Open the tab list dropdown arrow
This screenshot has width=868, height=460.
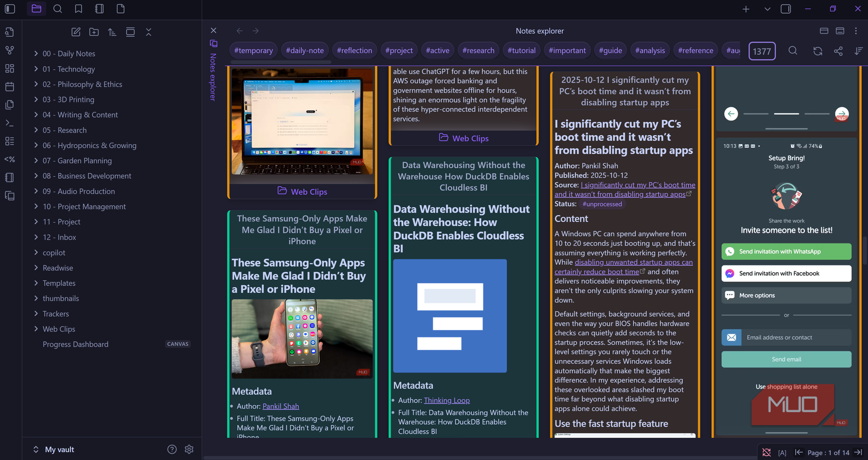pyautogui.click(x=768, y=9)
